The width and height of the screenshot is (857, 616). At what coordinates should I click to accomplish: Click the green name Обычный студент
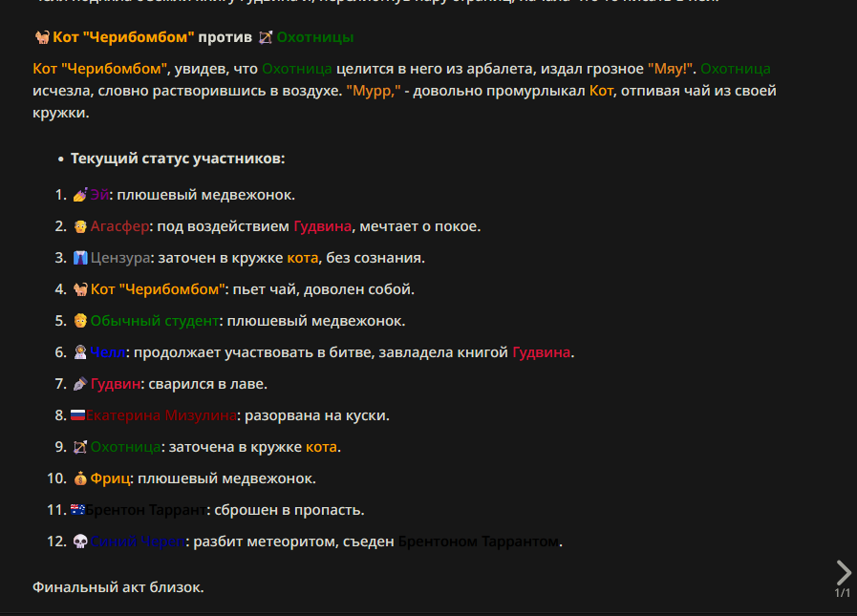(155, 321)
